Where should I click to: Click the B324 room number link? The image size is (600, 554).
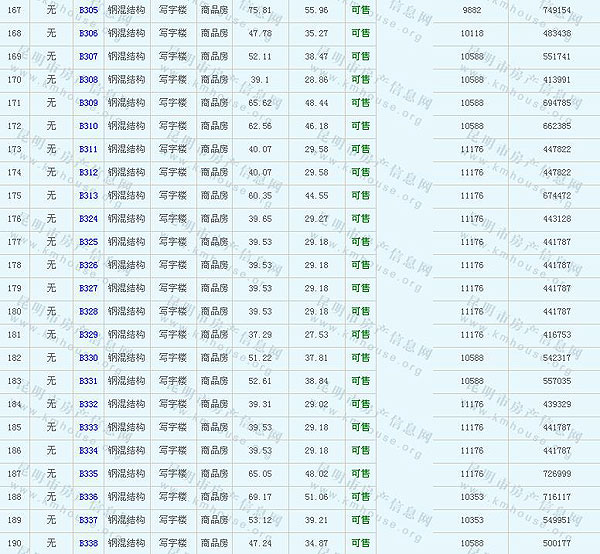[x=88, y=219]
